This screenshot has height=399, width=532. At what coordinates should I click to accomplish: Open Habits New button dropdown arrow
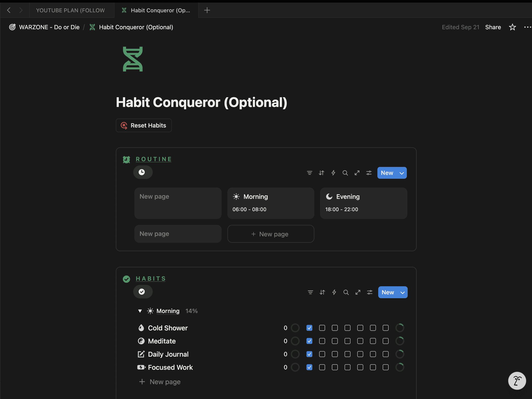click(x=402, y=292)
